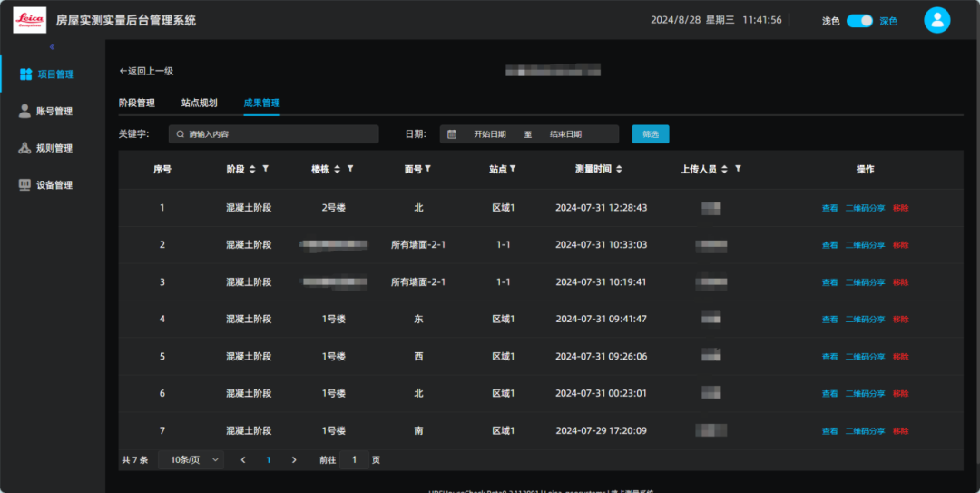Click timestamp 2024-07-31 12:28:43

pos(602,208)
